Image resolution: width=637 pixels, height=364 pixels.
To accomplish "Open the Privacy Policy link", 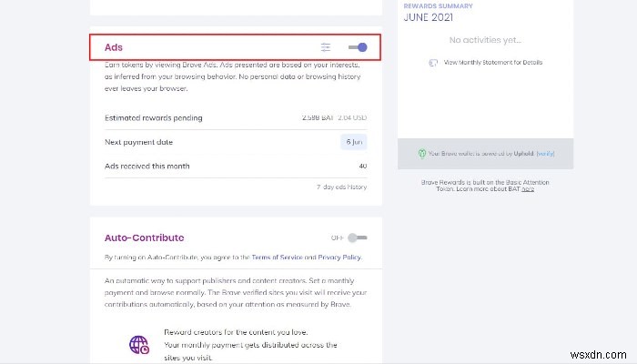I will coord(339,258).
